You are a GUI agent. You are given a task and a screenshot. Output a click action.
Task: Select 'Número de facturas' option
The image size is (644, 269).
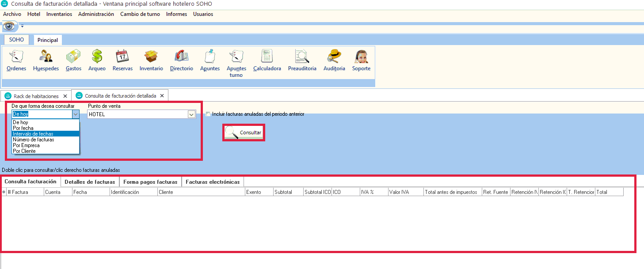(33, 140)
